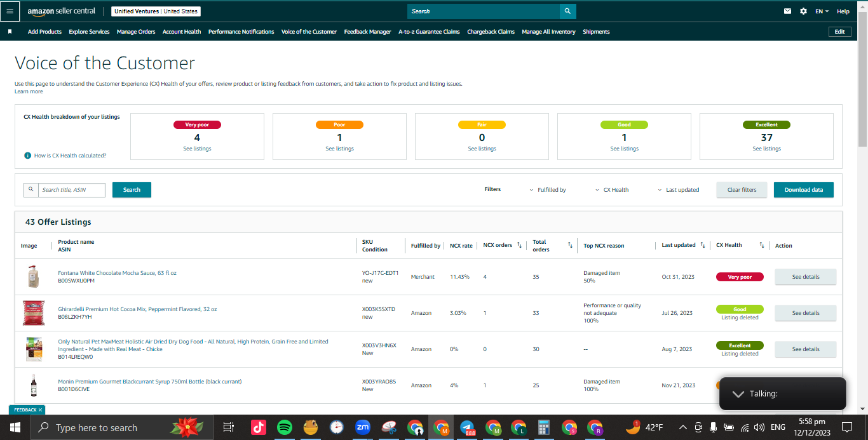The image size is (868, 440).
Task: Show hidden system tray icons
Action: pos(683,427)
